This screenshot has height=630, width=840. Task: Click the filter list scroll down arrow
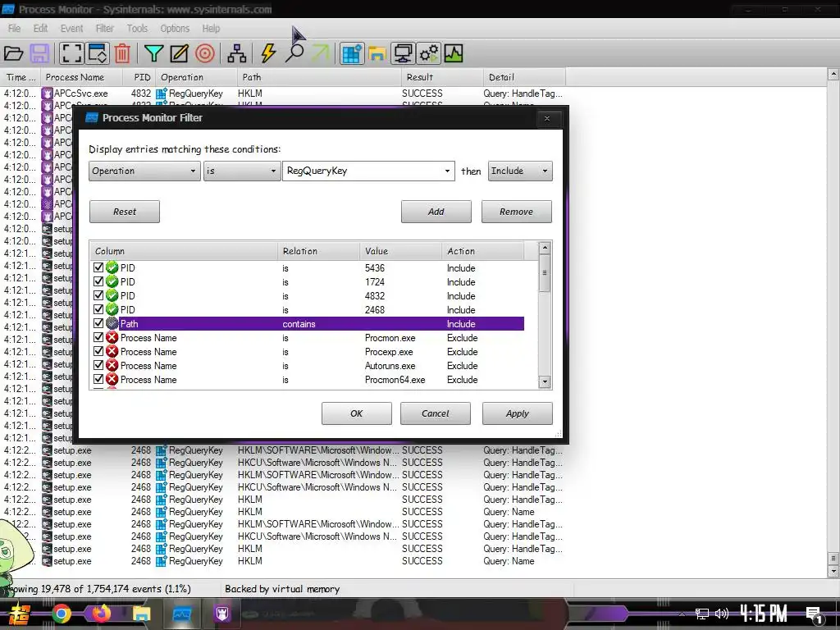point(545,382)
